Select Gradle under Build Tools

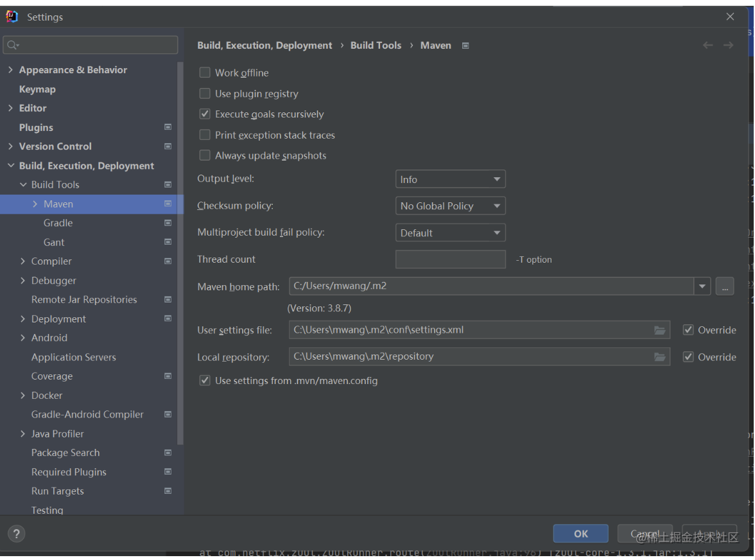tap(58, 223)
